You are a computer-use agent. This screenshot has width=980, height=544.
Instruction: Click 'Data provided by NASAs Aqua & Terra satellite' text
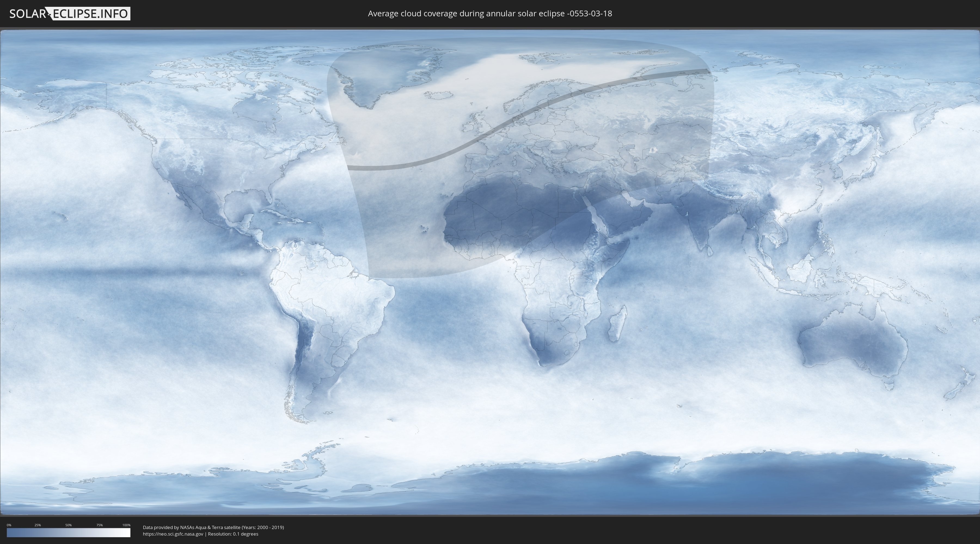[x=191, y=527]
